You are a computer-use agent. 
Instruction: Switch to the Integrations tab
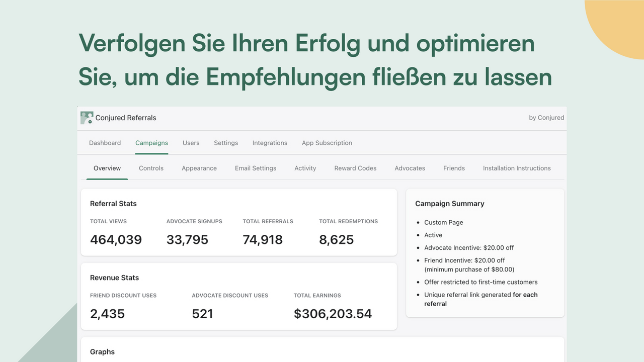click(x=270, y=143)
